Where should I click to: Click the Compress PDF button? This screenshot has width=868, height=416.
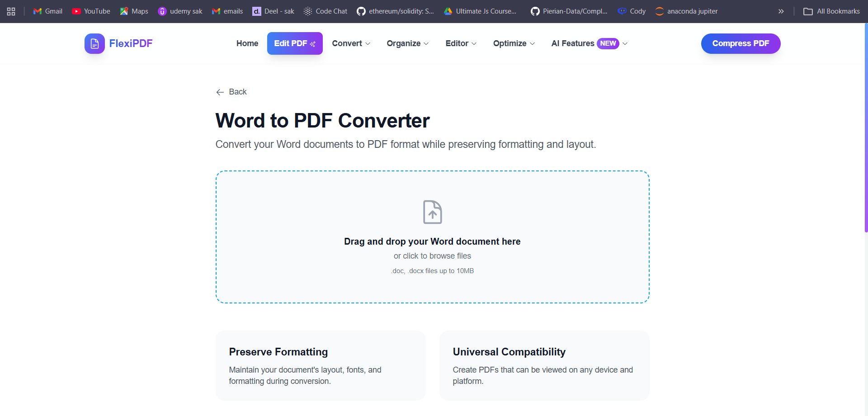pos(741,43)
